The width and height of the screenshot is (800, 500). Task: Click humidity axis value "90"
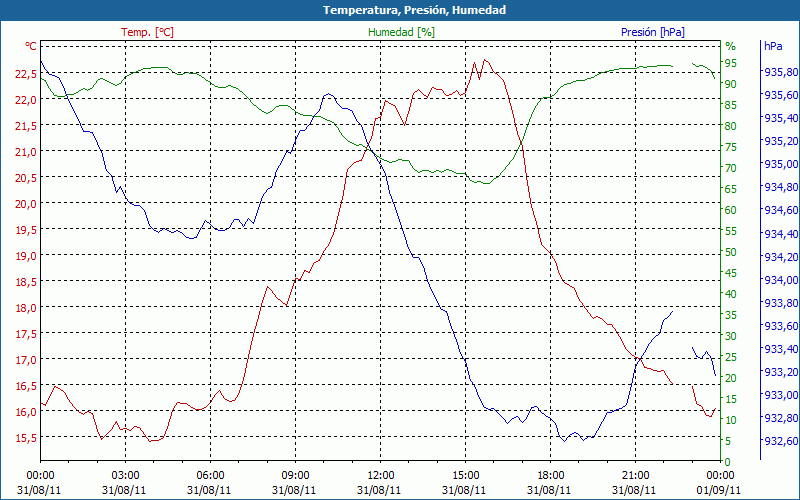731,84
